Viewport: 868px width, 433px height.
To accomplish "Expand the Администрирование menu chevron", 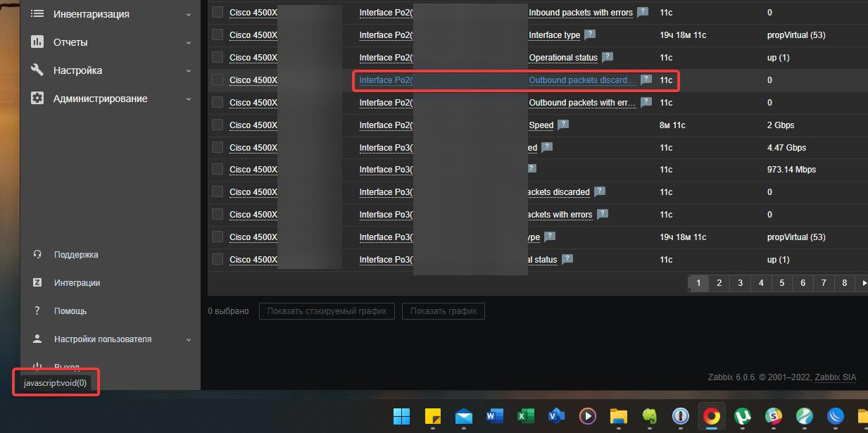I will point(189,99).
